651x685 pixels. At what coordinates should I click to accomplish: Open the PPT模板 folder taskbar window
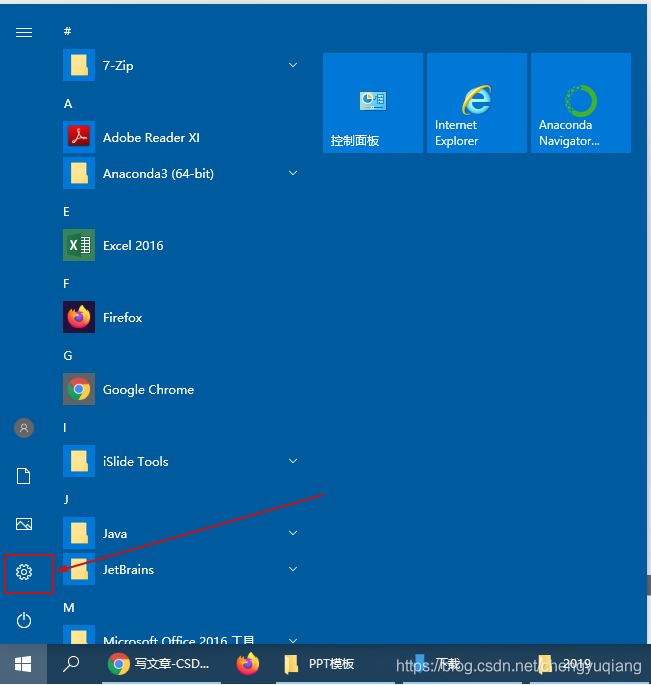335,664
